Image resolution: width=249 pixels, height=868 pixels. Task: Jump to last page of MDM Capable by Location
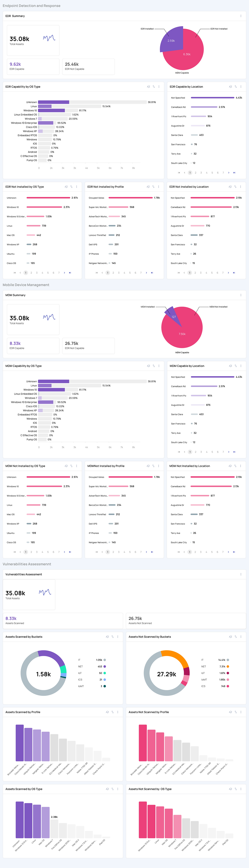[x=234, y=452]
